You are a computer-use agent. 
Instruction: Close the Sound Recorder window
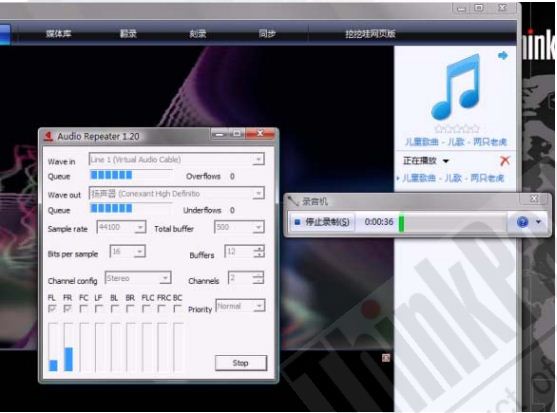click(x=534, y=199)
